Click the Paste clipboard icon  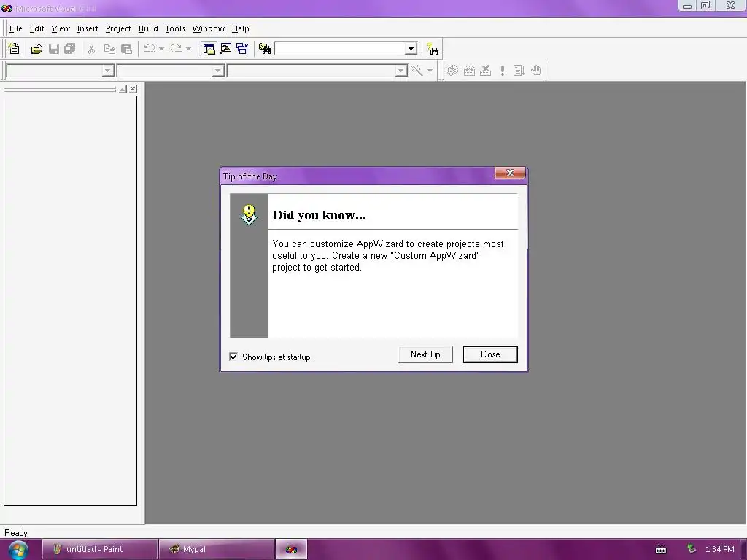[127, 49]
